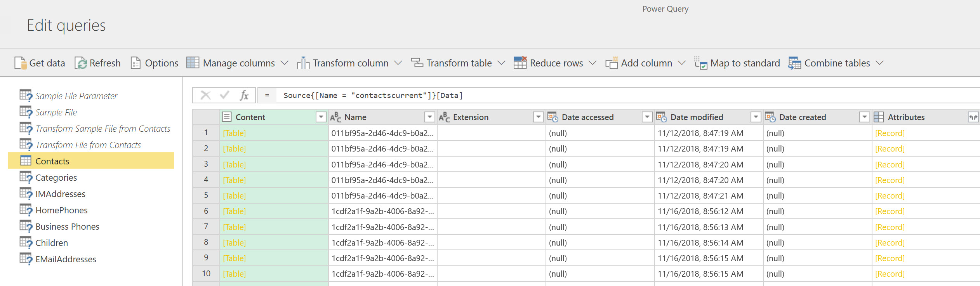Expand Transform table dropdown chevron
Image resolution: width=980 pixels, height=286 pixels.
pos(502,63)
